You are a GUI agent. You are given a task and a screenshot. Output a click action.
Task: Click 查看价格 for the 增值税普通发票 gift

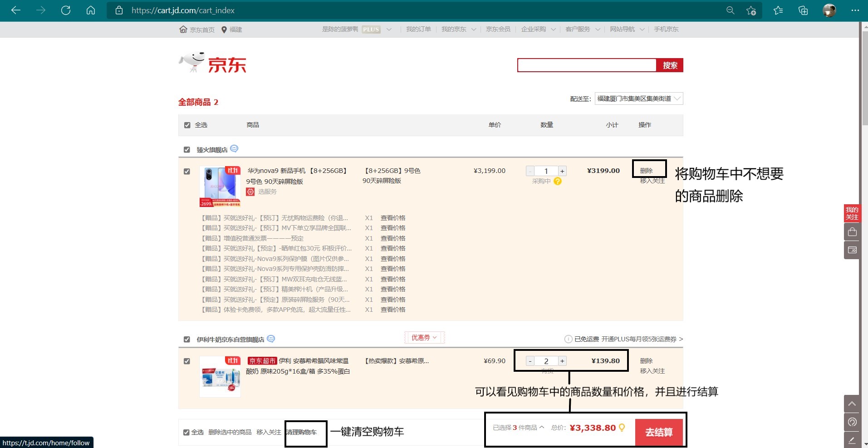click(x=393, y=238)
